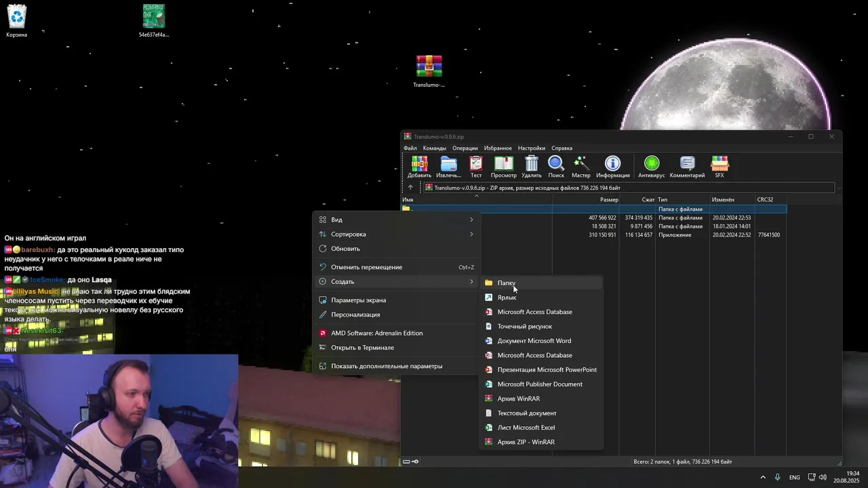868x488 pixels.
Task: Run the Тест archive test icon
Action: 476,167
